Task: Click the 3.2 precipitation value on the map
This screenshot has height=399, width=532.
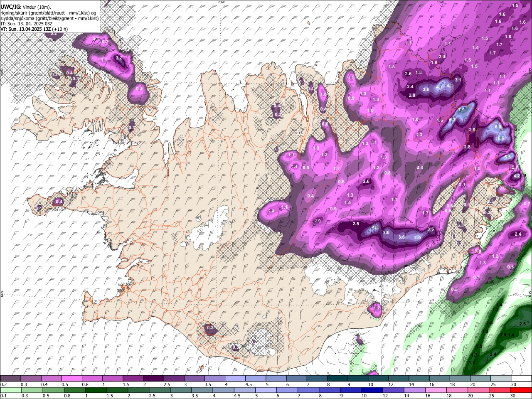Action: click(119, 58)
